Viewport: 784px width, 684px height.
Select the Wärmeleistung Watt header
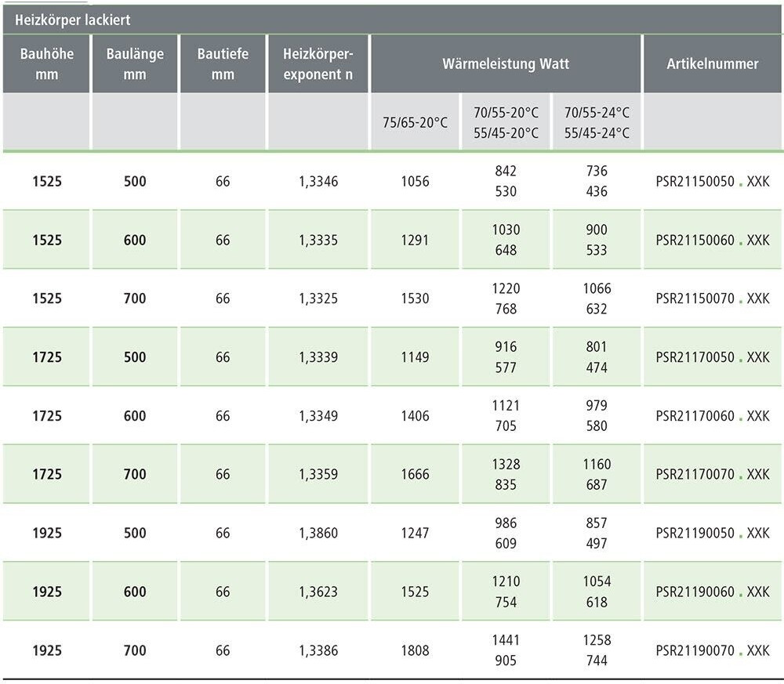click(506, 64)
